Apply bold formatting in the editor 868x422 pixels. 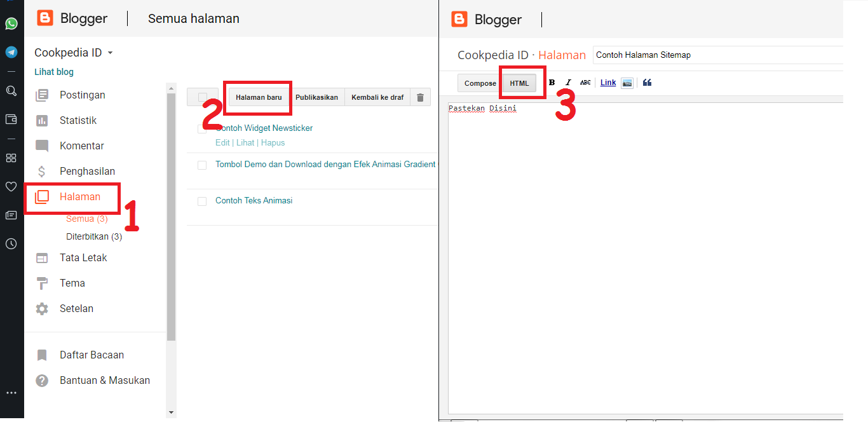(x=552, y=83)
